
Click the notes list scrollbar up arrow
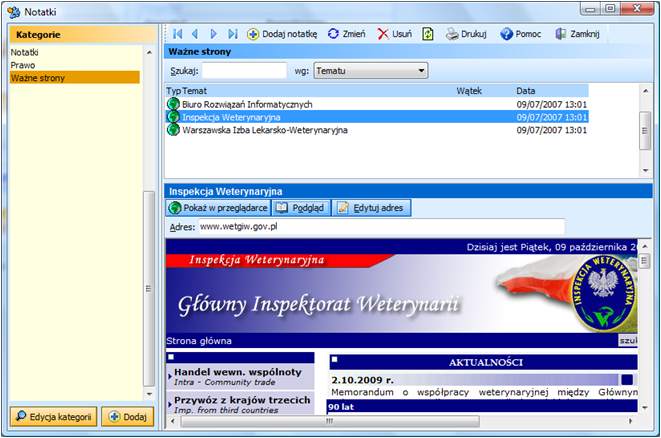click(645, 91)
